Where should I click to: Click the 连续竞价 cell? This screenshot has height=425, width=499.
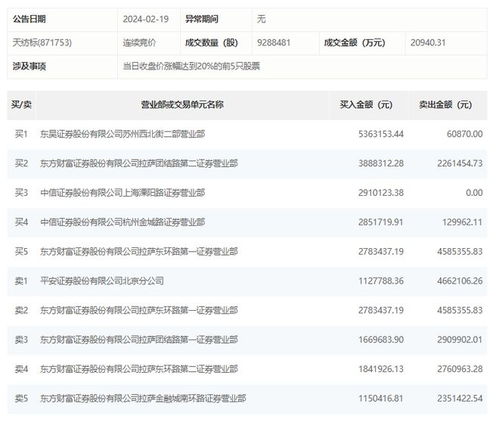coord(139,43)
